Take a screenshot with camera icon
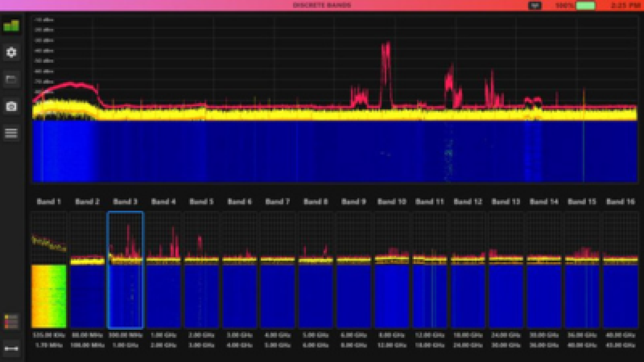This screenshot has height=362, width=644. point(11,106)
